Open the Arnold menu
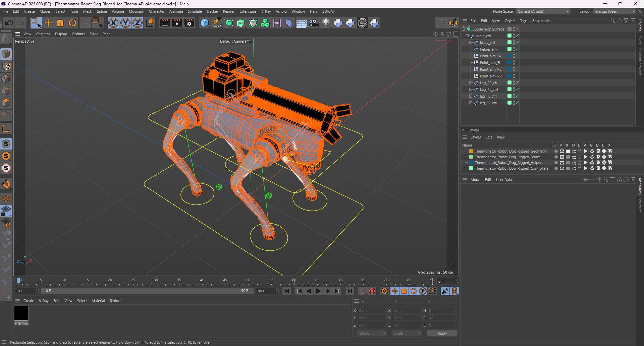644x346 pixels. [x=281, y=11]
